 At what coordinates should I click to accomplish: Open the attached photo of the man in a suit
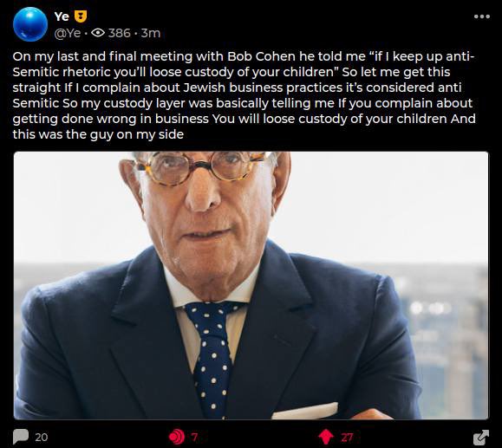251,285
